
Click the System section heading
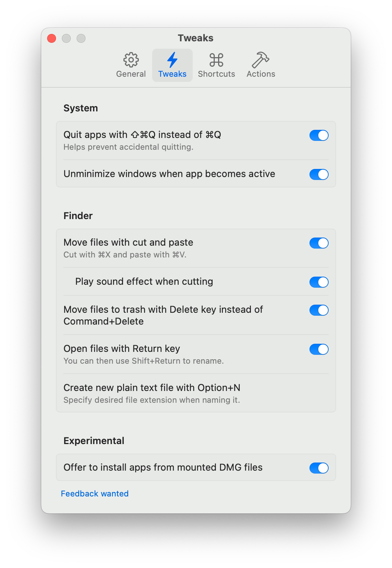(x=81, y=108)
